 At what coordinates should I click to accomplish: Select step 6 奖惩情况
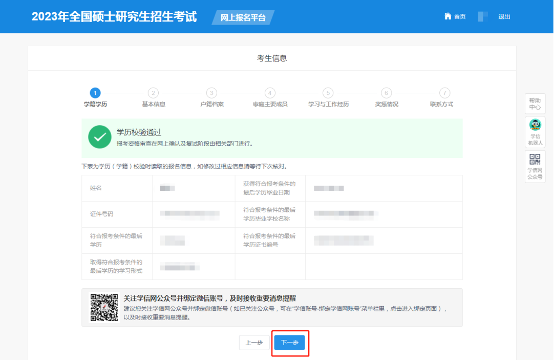386,98
